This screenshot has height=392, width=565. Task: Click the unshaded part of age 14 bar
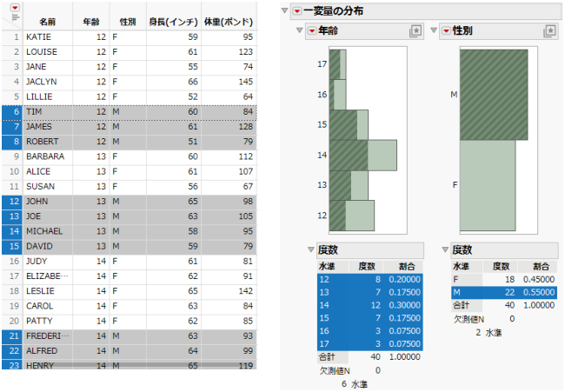click(x=382, y=156)
